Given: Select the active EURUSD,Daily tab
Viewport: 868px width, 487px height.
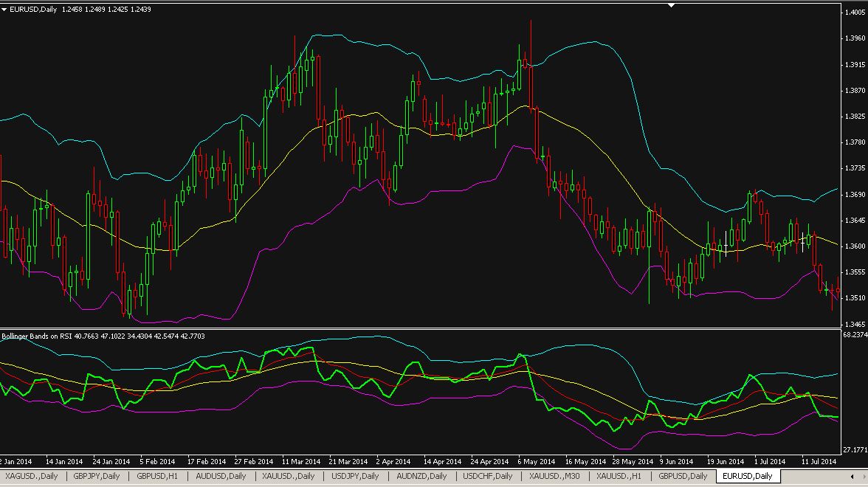Looking at the screenshot, I should pyautogui.click(x=748, y=476).
